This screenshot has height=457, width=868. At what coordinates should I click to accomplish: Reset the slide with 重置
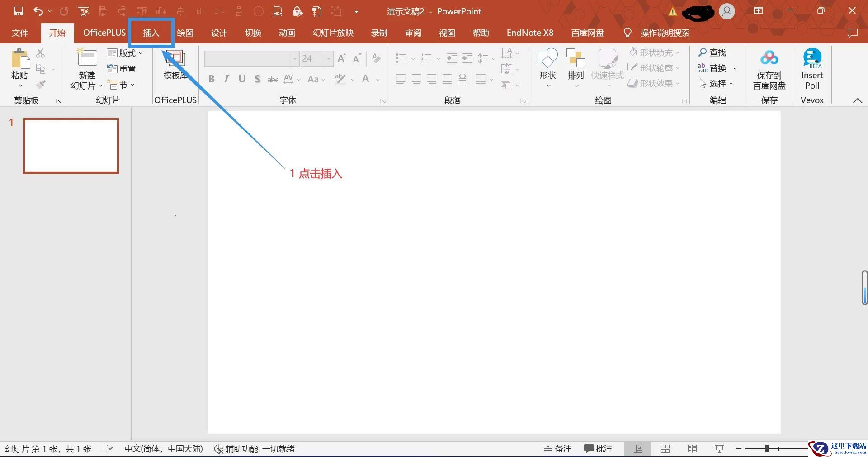tap(121, 69)
